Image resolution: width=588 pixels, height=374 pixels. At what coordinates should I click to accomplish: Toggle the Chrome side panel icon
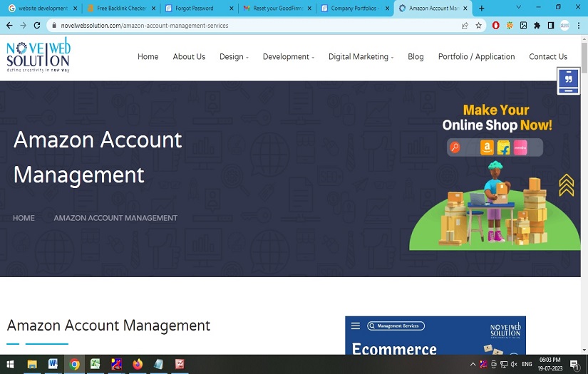click(x=551, y=26)
